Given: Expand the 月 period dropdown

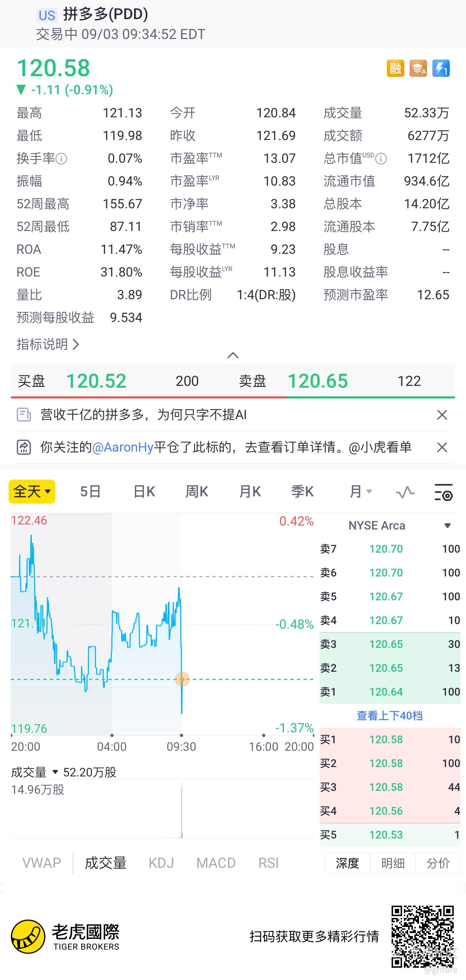Looking at the screenshot, I should pyautogui.click(x=361, y=492).
